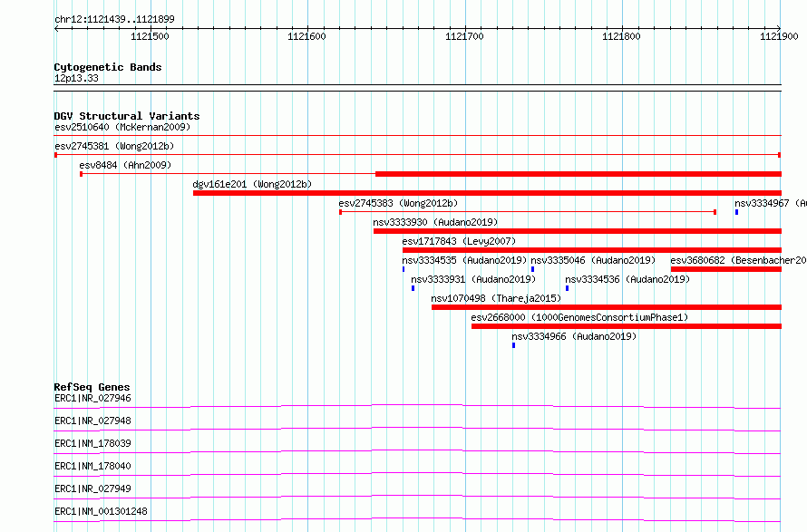
Task: Click blue marker under nsv3333931
Action: (413, 288)
